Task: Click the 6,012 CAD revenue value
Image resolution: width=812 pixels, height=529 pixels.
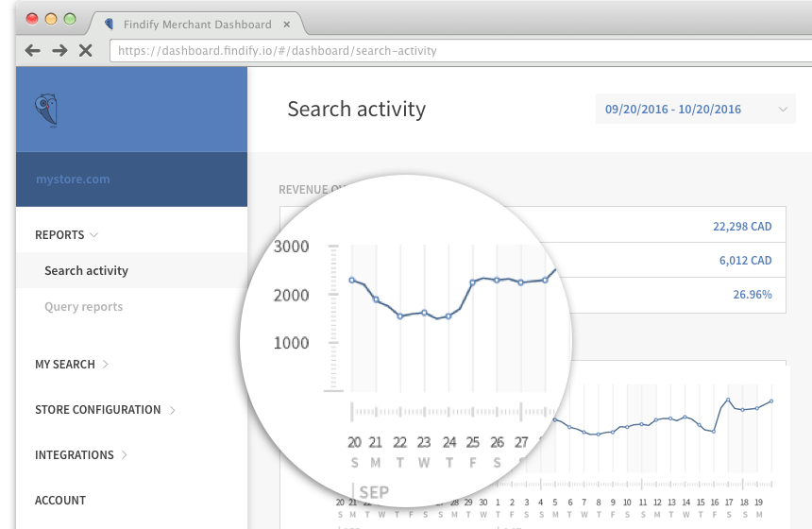Action: click(745, 260)
